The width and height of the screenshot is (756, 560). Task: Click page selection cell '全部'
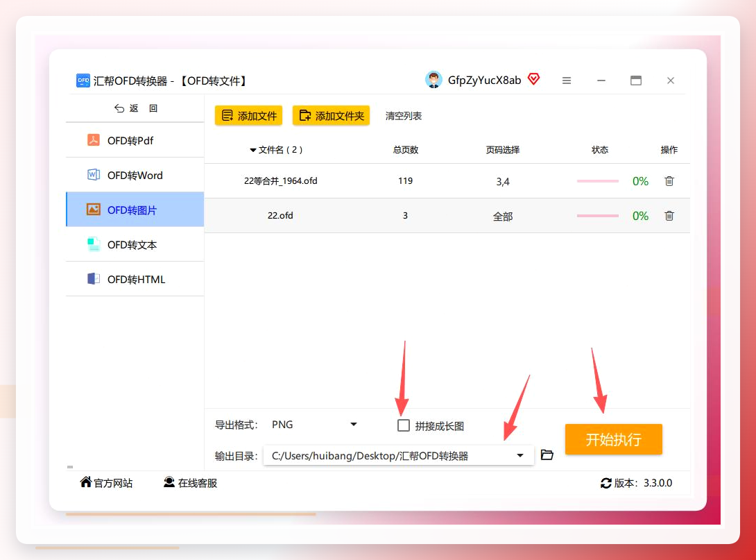pyautogui.click(x=503, y=217)
